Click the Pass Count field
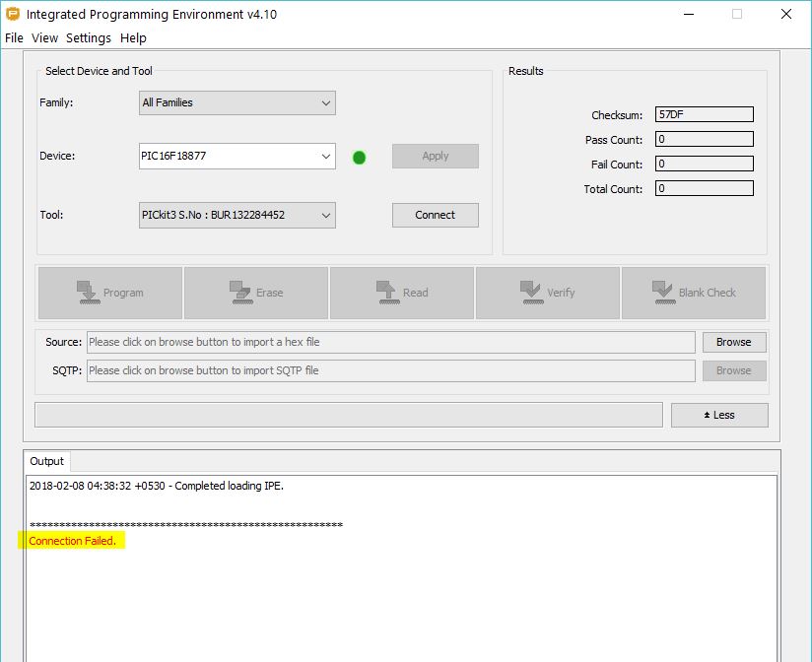The width and height of the screenshot is (812, 662). [705, 139]
